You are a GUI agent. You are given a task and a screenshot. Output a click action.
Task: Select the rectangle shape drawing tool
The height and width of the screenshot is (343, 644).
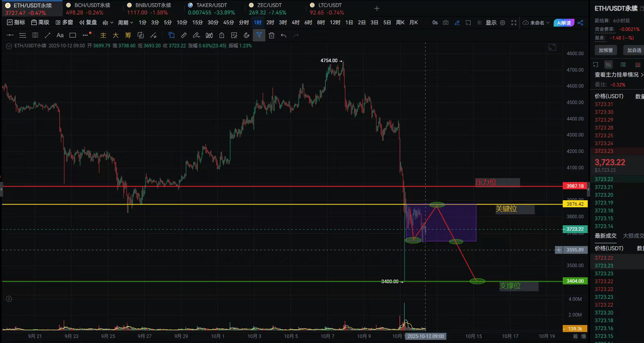73,35
